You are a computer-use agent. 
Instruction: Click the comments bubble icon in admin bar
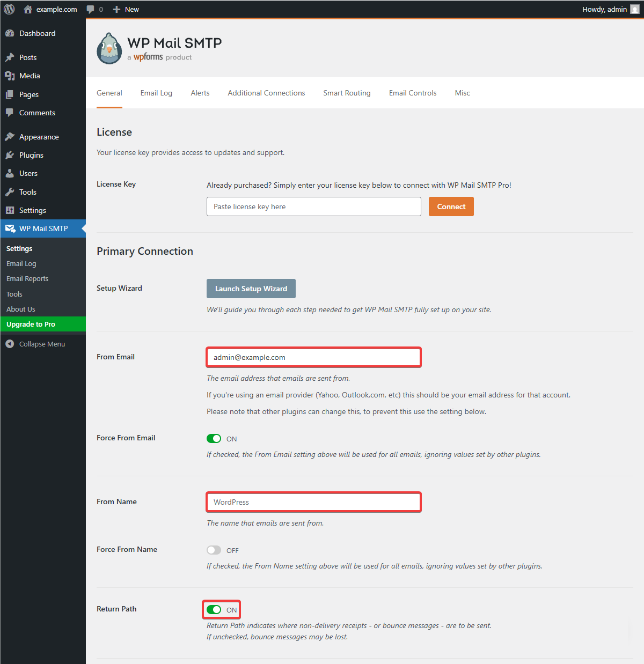[x=91, y=9]
